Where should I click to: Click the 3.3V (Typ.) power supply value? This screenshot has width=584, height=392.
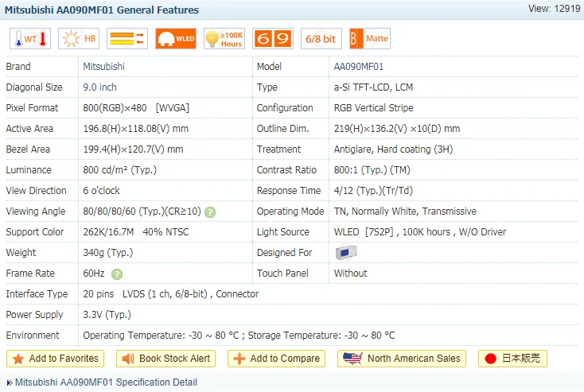[x=107, y=315]
